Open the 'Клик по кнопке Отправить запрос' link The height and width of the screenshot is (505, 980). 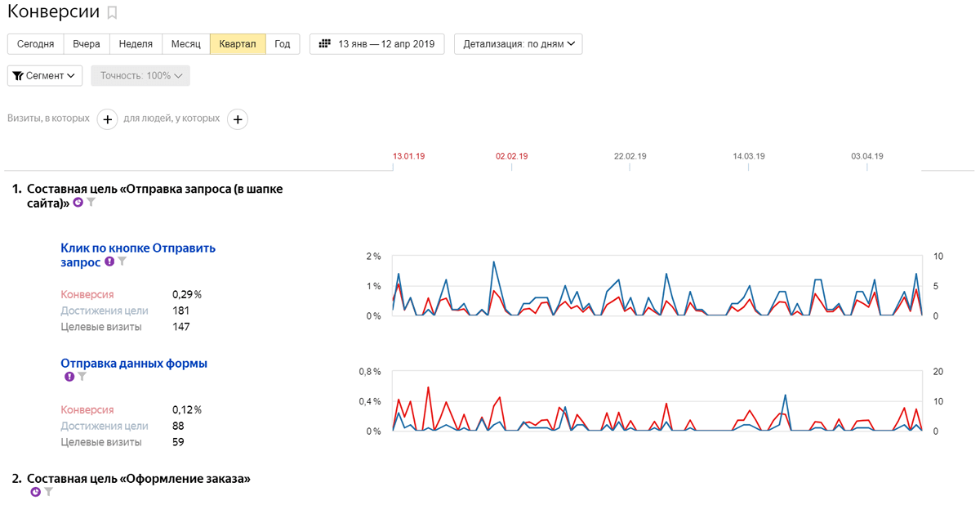click(137, 248)
